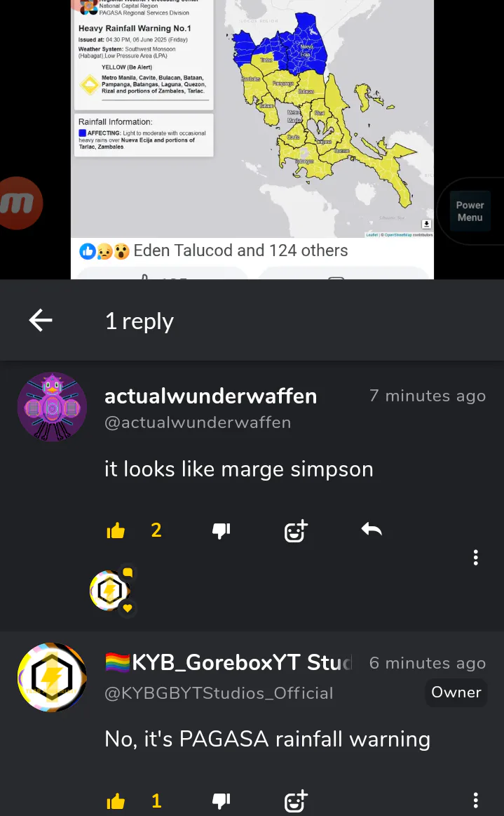Click the map download icon

426,224
